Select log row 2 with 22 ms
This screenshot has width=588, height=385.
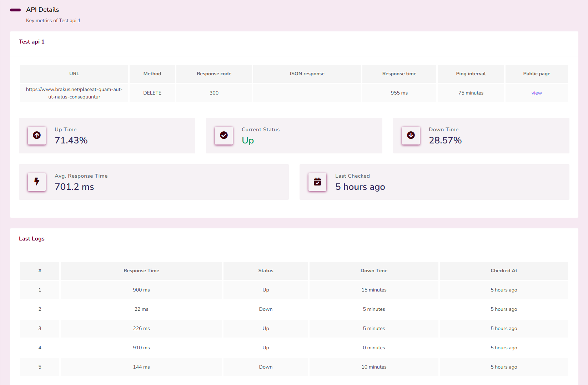pos(141,309)
